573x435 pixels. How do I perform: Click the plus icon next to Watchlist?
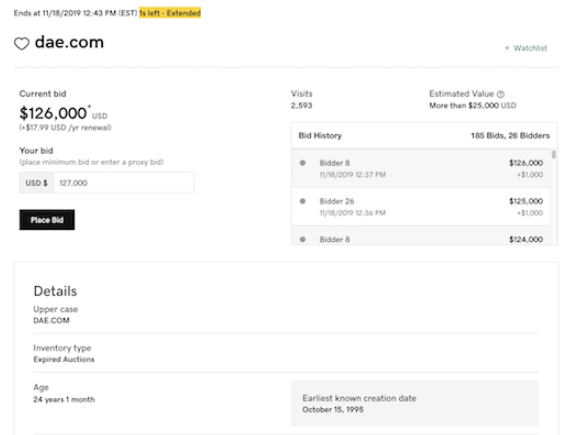coord(507,48)
